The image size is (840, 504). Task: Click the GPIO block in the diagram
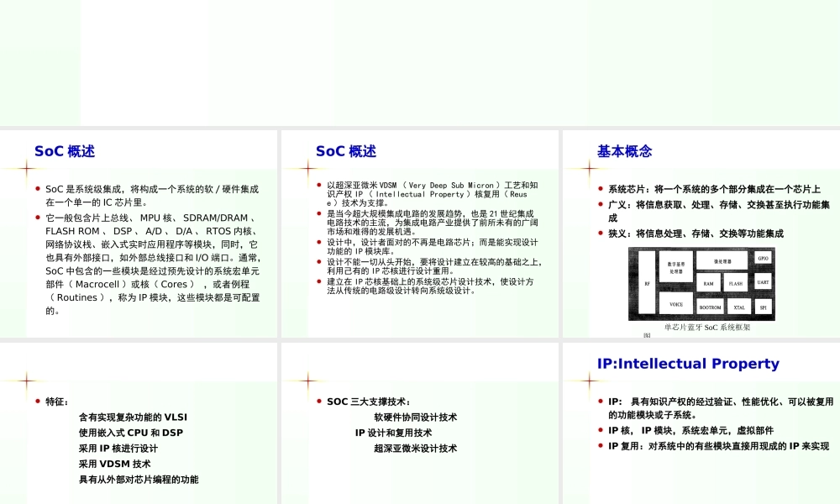click(764, 258)
